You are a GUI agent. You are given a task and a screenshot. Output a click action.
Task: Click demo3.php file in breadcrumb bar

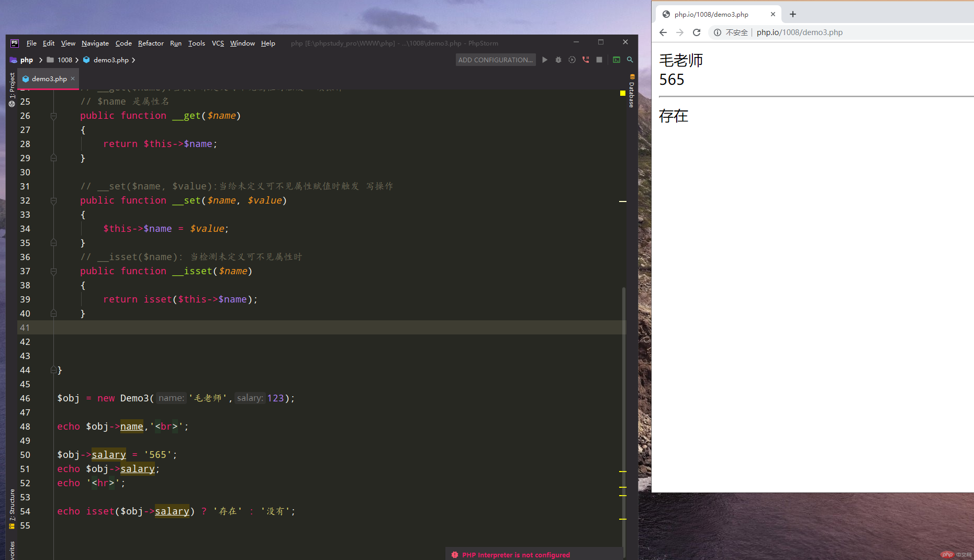(106, 60)
